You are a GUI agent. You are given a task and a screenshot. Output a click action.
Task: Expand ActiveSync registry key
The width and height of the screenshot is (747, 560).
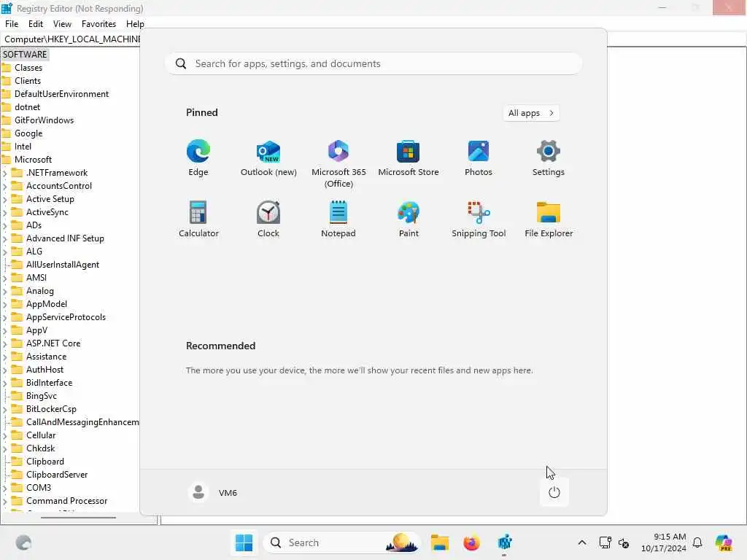pos(5,212)
